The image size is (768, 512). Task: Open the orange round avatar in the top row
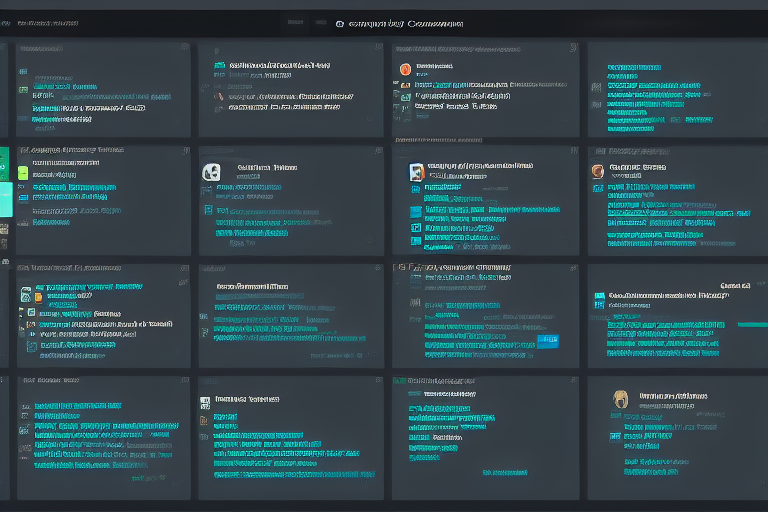[405, 69]
